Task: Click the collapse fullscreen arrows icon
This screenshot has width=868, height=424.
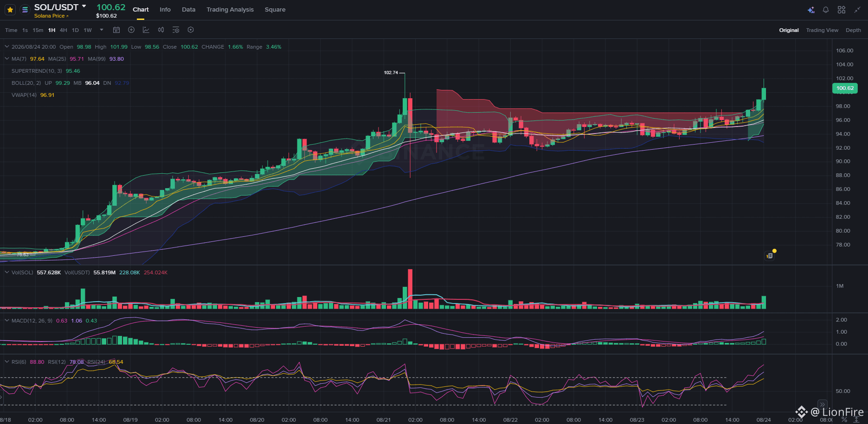Action: click(x=857, y=10)
